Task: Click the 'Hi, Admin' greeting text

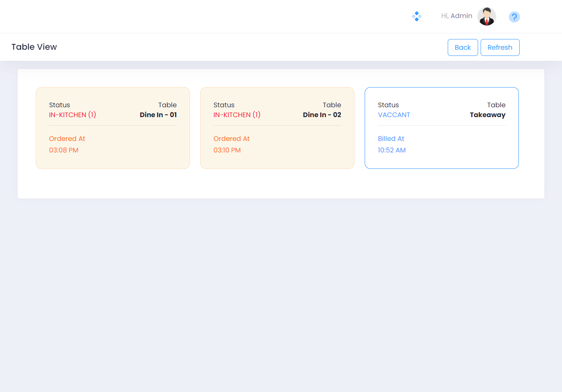Action: point(456,16)
